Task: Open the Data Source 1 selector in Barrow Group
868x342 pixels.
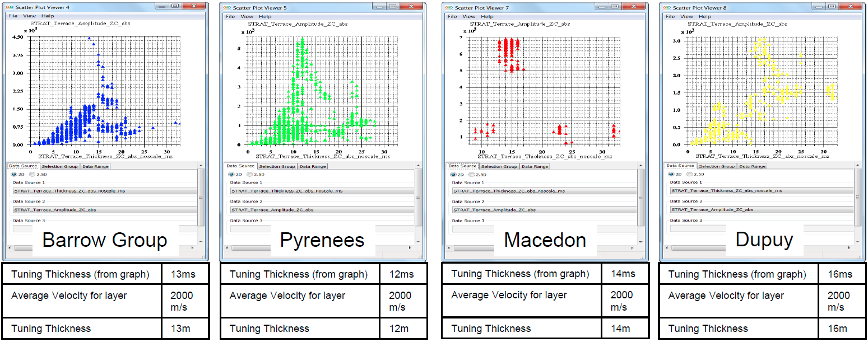Action: click(94, 191)
